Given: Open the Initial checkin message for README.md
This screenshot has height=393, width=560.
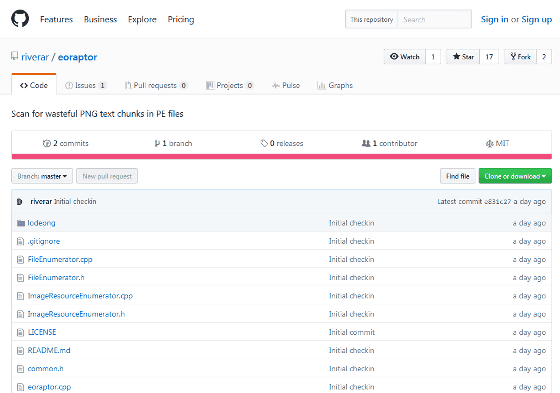Looking at the screenshot, I should pyautogui.click(x=351, y=350).
